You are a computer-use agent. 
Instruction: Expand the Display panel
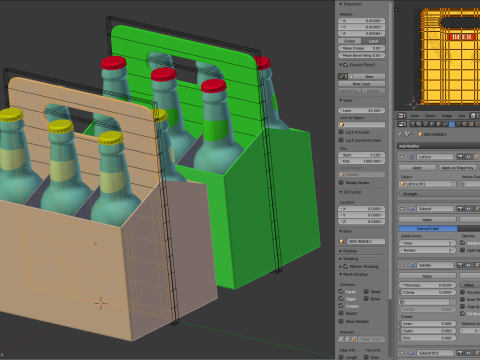341,251
